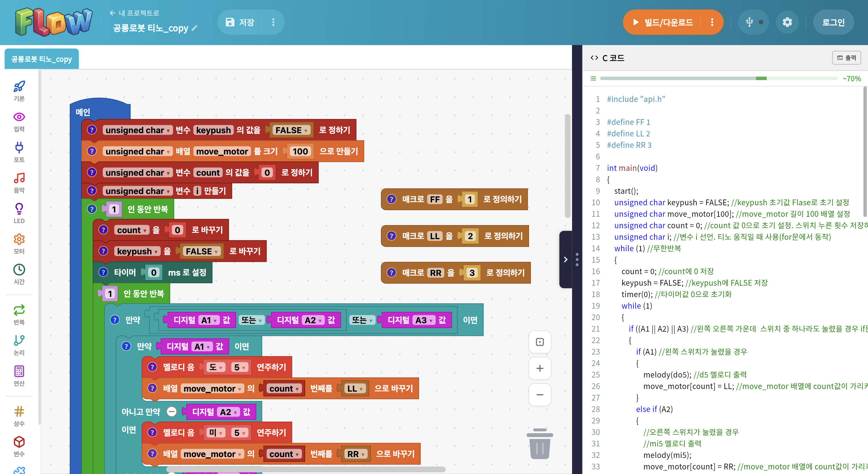Open count variable dropdown in 바꾸기 block
Viewport: 868px width, 474px height.
tap(132, 230)
